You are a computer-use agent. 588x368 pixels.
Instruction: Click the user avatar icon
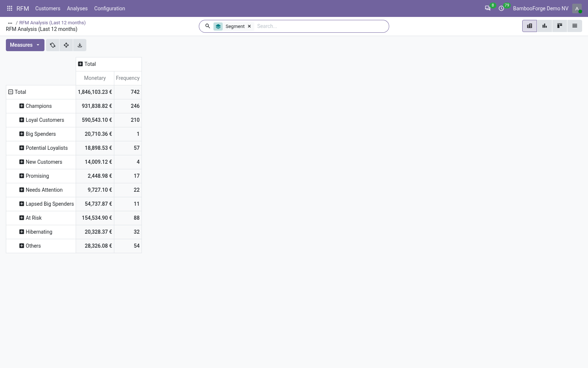coord(577,8)
